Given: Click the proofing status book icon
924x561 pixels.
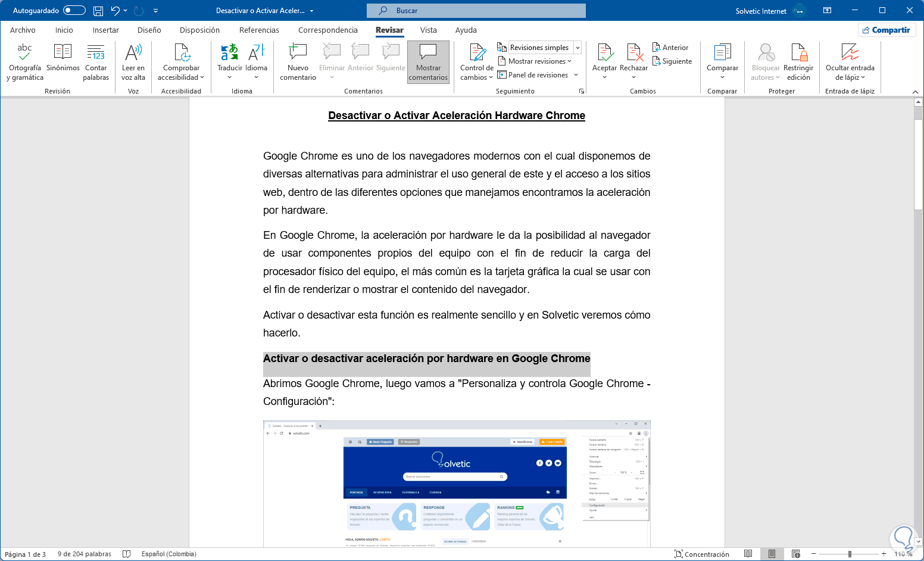Looking at the screenshot, I should 126,554.
